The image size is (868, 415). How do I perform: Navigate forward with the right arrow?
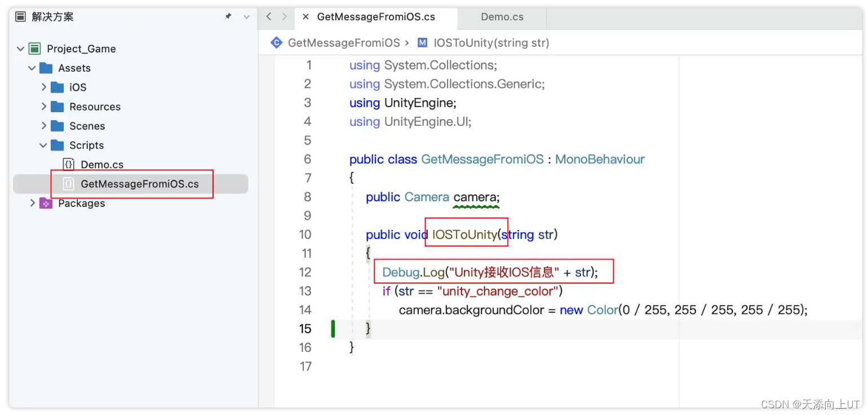pos(285,17)
